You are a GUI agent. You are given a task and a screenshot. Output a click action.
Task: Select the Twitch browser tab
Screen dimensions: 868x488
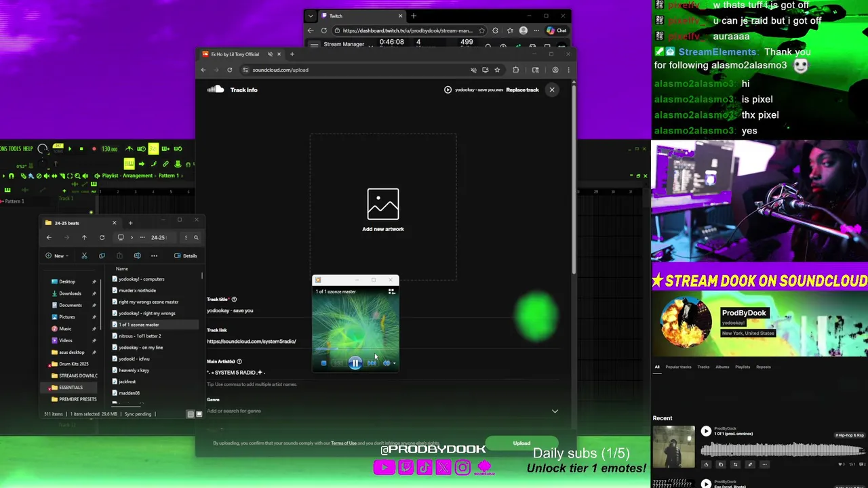coord(361,16)
